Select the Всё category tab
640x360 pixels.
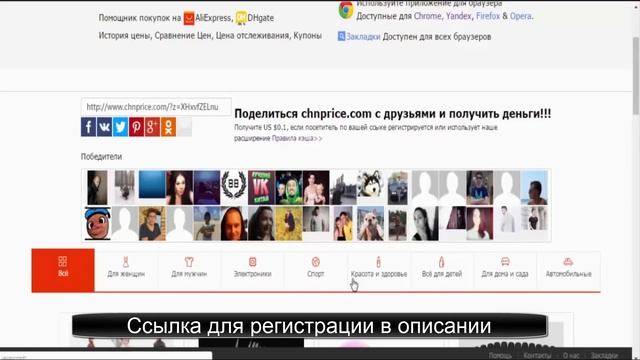coord(63,270)
